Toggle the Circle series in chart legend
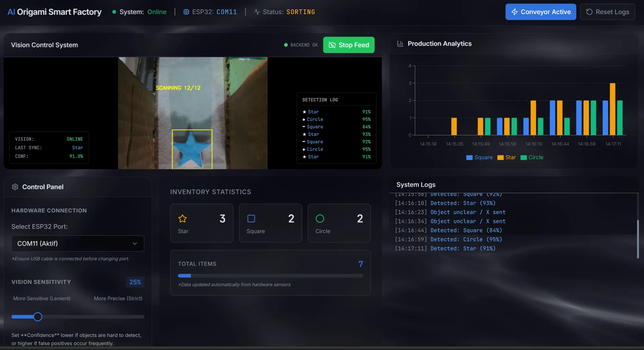 (x=532, y=157)
